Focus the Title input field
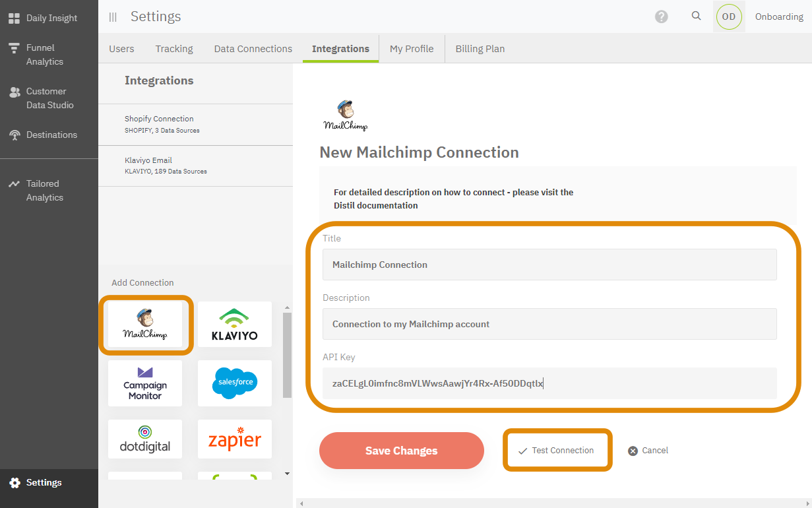812x508 pixels. point(549,265)
